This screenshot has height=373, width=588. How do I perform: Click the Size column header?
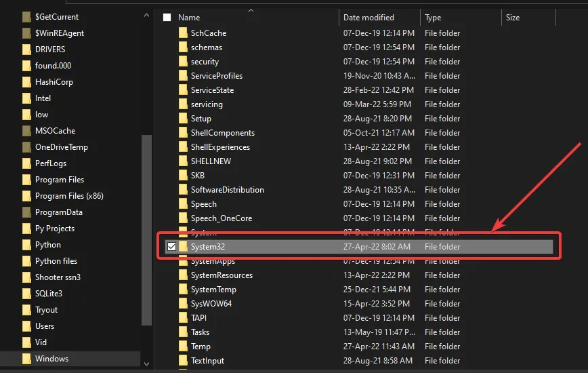[513, 18]
